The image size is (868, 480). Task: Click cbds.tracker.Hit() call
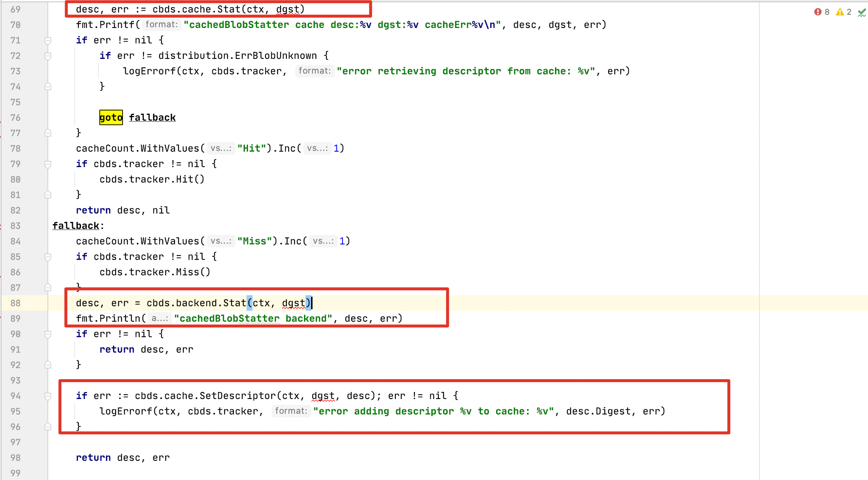[152, 179]
